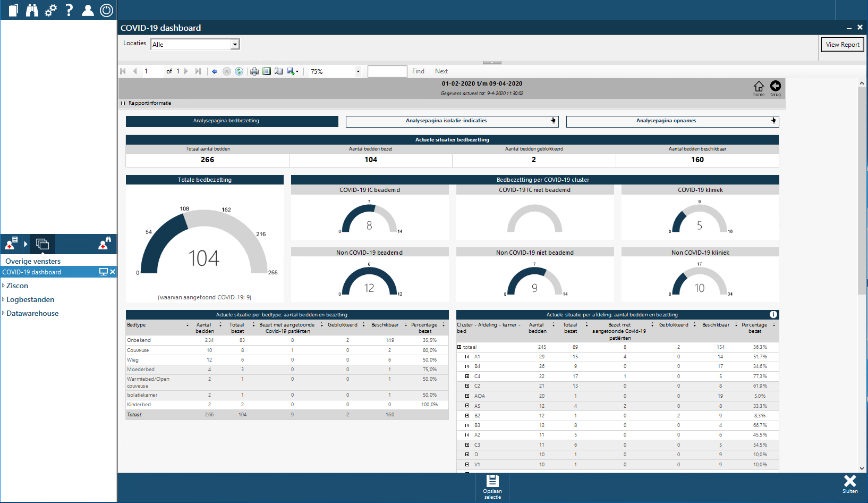Expand the Ziscon tree item
The width and height of the screenshot is (868, 503).
[3, 286]
